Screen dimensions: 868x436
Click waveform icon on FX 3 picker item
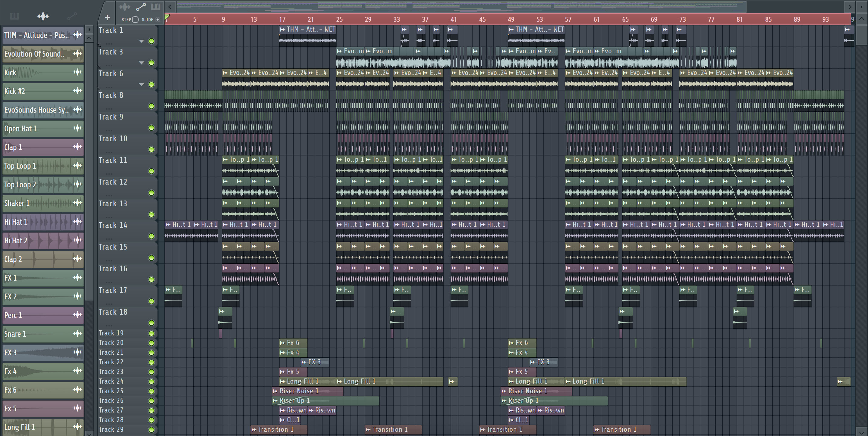pyautogui.click(x=77, y=352)
